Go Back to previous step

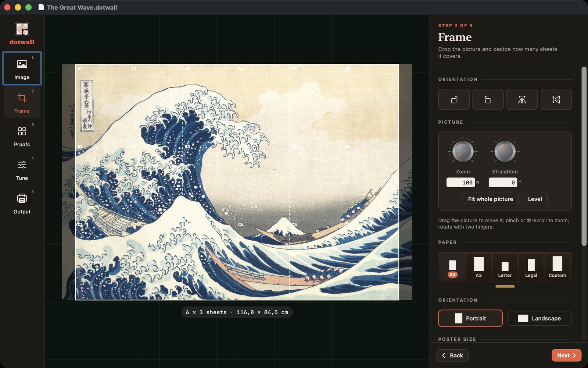(452, 355)
